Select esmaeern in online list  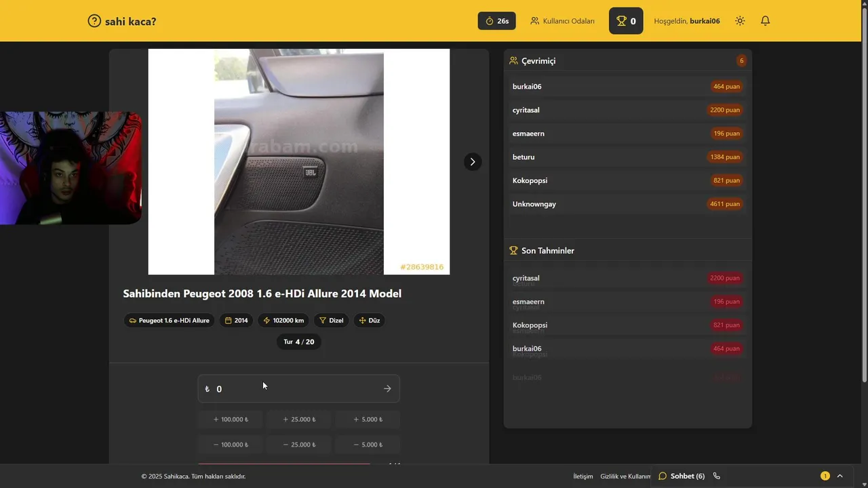(x=627, y=134)
